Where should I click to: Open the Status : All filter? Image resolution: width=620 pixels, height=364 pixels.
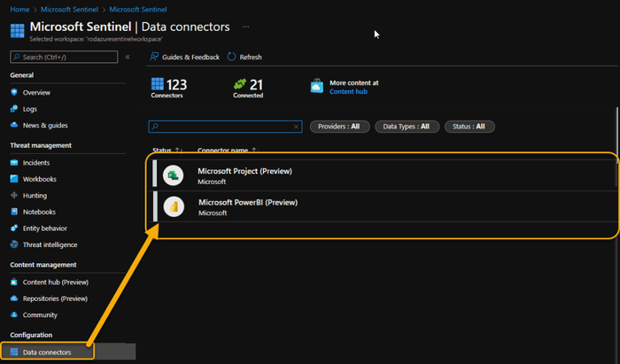(x=469, y=127)
